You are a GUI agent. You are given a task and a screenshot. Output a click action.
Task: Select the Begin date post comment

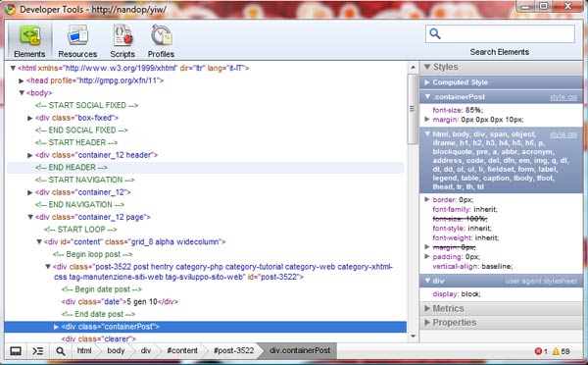coord(102,289)
